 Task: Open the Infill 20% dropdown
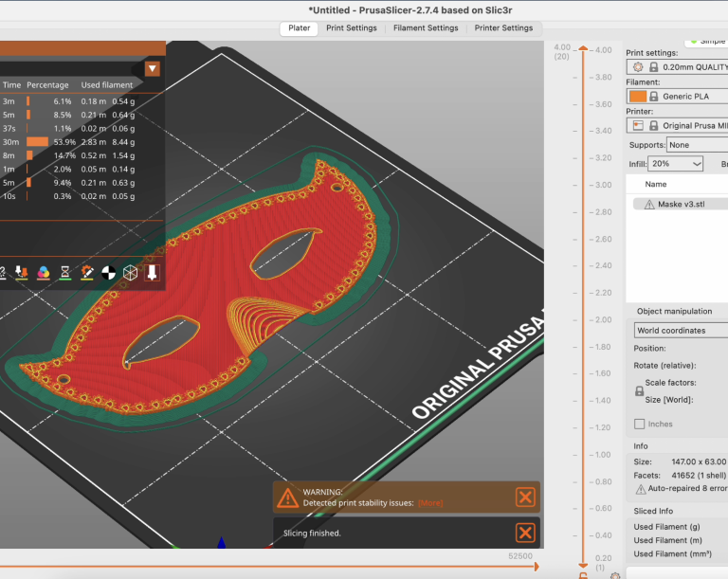(677, 164)
